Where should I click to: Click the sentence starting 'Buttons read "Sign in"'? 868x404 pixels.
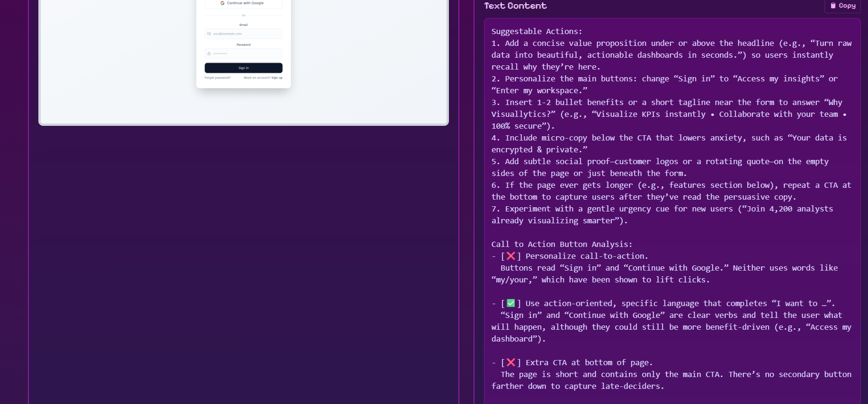pyautogui.click(x=664, y=274)
